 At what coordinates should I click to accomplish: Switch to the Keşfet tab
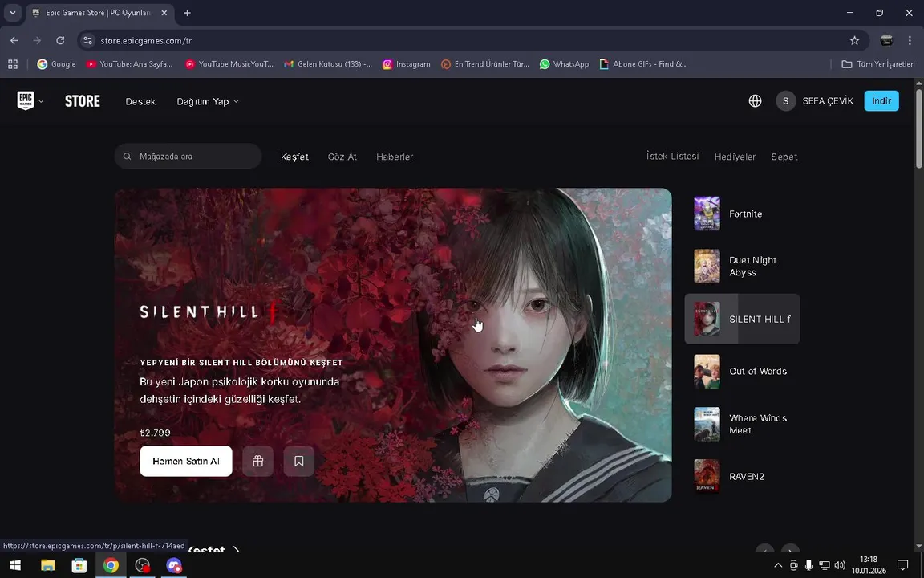294,157
